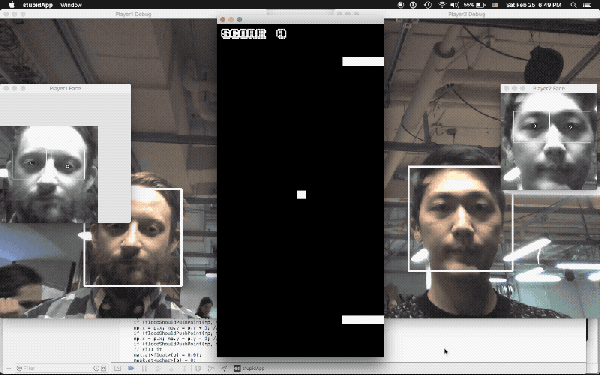Image resolution: width=600 pixels, height=375 pixels.
Task: Open the Window menu
Action: click(x=71, y=5)
